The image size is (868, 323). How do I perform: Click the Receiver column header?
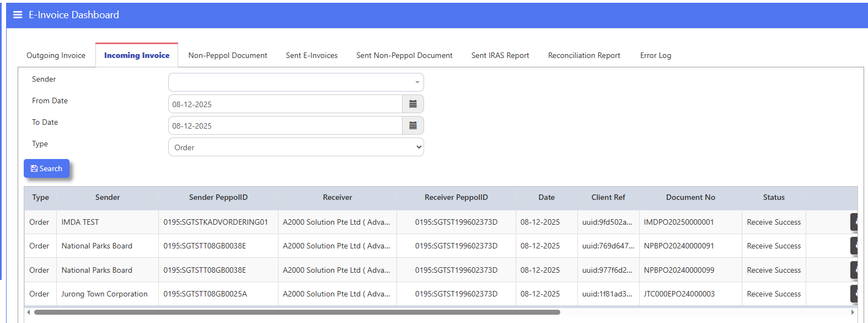point(337,197)
